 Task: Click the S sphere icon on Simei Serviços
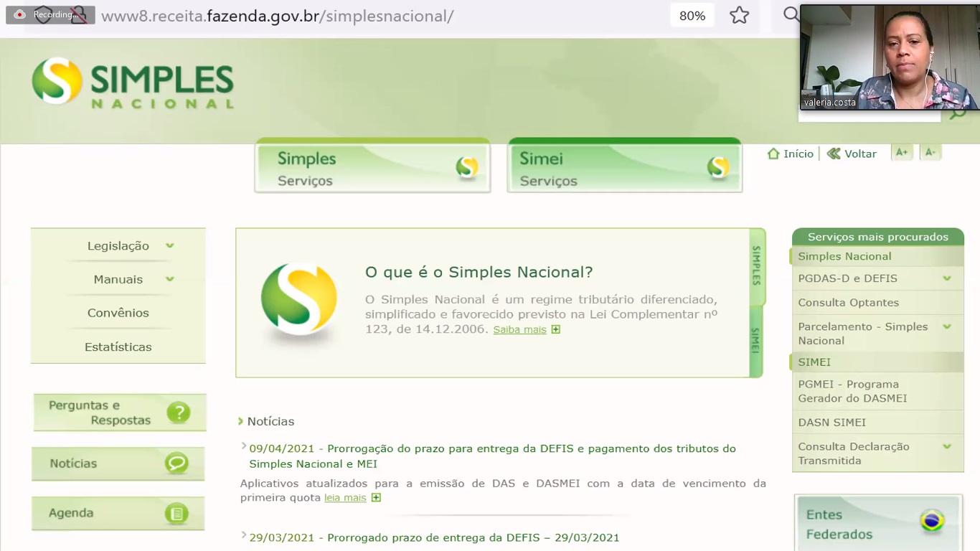(718, 167)
